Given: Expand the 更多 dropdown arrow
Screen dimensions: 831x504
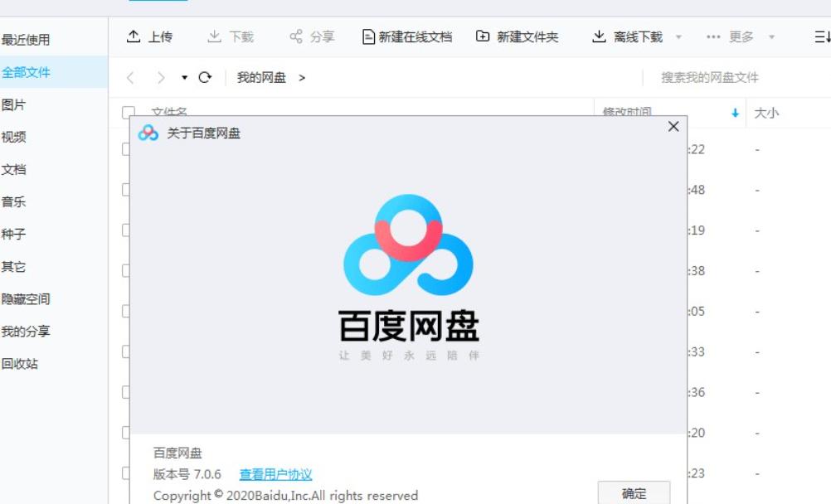Looking at the screenshot, I should click(x=771, y=37).
